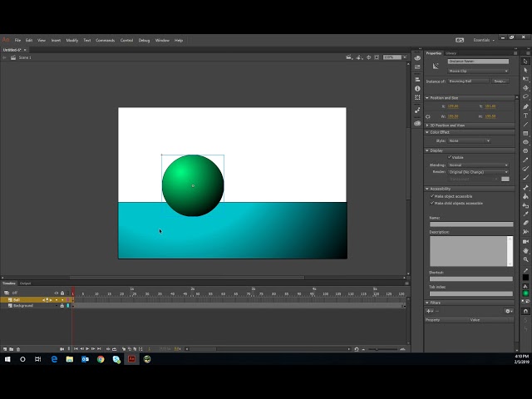Open the Align panel icon
Image resolution: width=532 pixels, height=399 pixels.
tap(417, 80)
